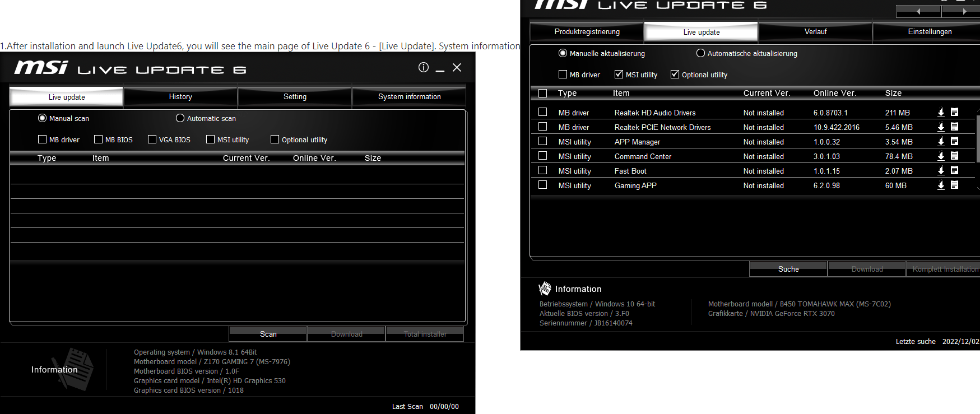This screenshot has height=414, width=980.
Task: Click Command Center item text
Action: coord(643,156)
